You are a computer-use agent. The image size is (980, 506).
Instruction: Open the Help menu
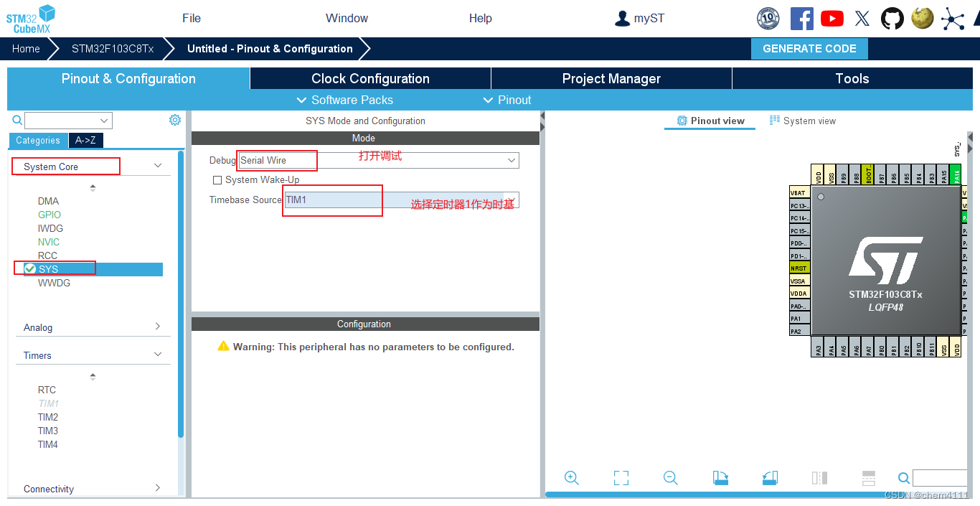click(480, 19)
